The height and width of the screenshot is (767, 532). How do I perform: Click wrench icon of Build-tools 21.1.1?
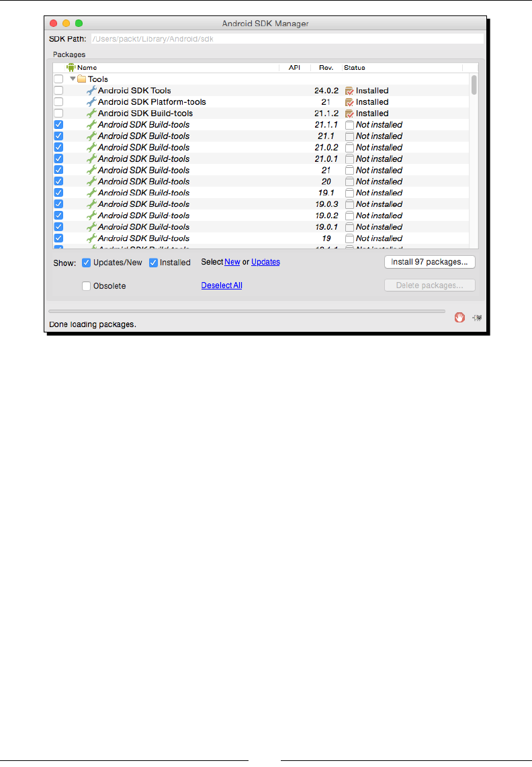tap(91, 124)
